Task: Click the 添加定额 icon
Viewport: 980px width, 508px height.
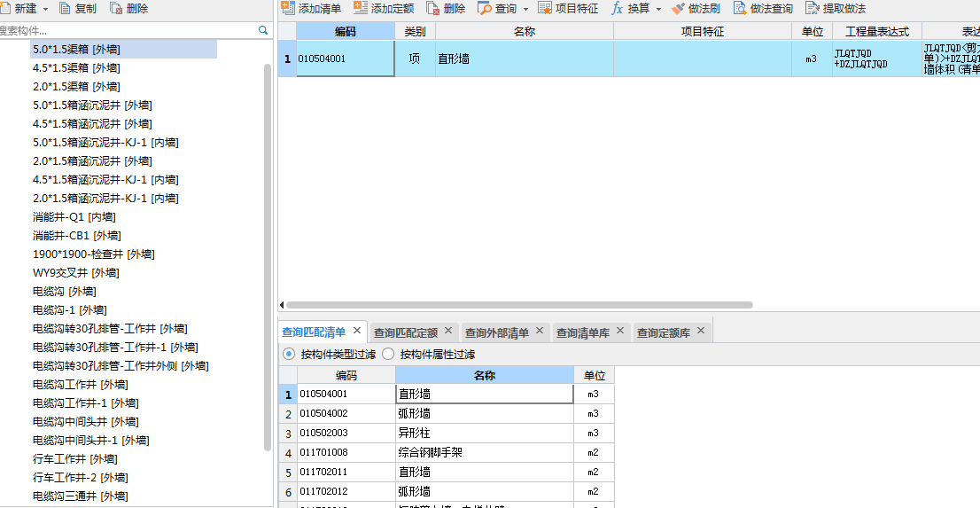Action: tap(360, 8)
